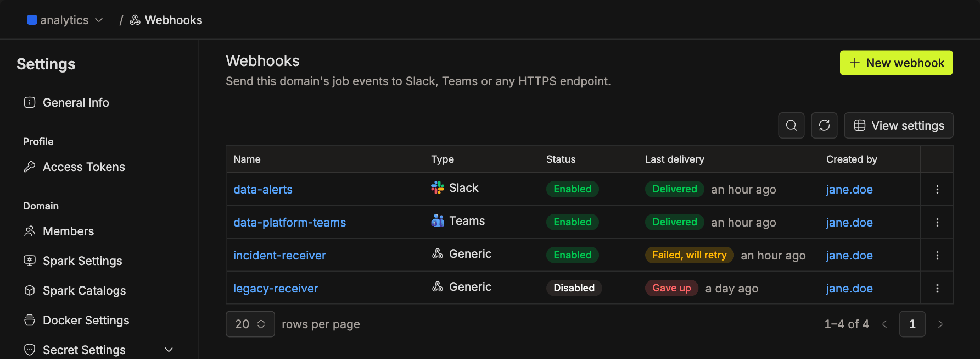Click the Access Tokens key icon
This screenshot has width=980, height=359.
point(30,167)
